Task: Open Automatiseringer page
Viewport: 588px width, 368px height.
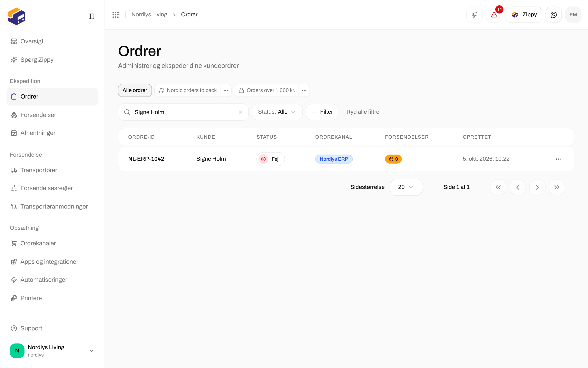Action: pos(52,280)
